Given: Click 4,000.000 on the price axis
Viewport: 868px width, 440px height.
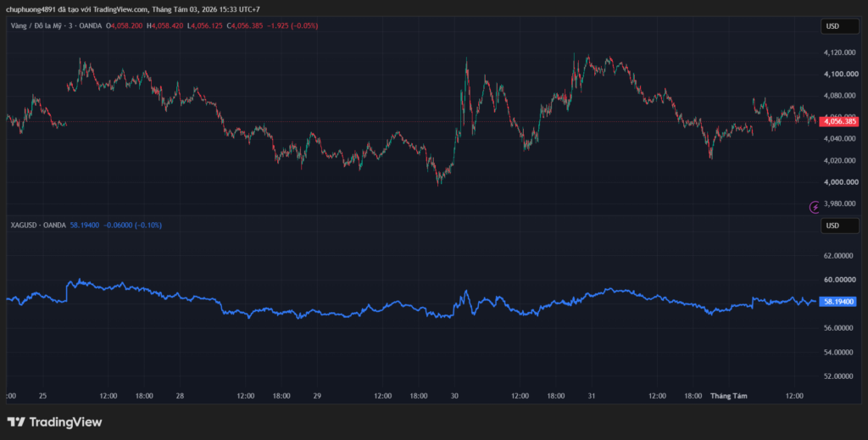Looking at the screenshot, I should pos(841,182).
